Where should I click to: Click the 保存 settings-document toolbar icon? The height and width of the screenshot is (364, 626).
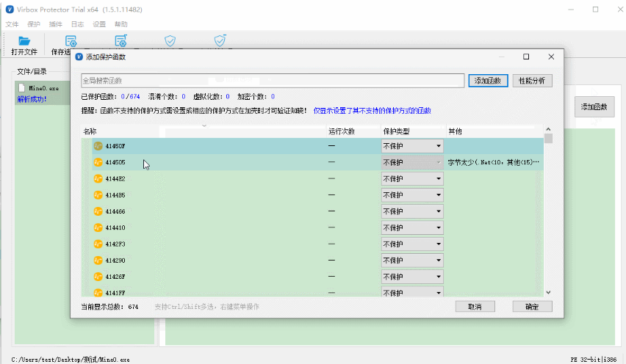[x=71, y=40]
